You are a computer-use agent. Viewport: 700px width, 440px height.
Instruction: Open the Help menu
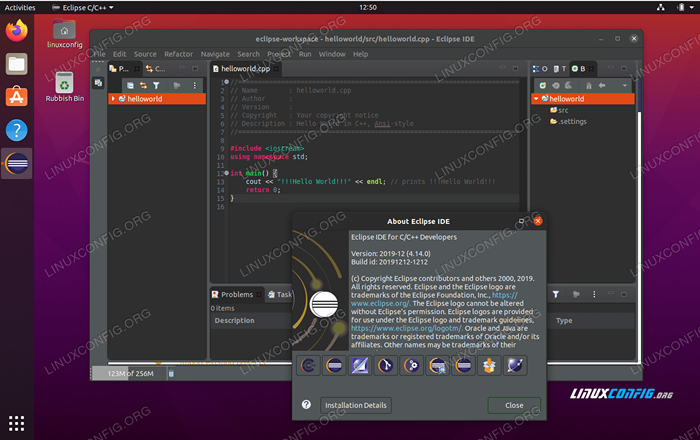(360, 54)
